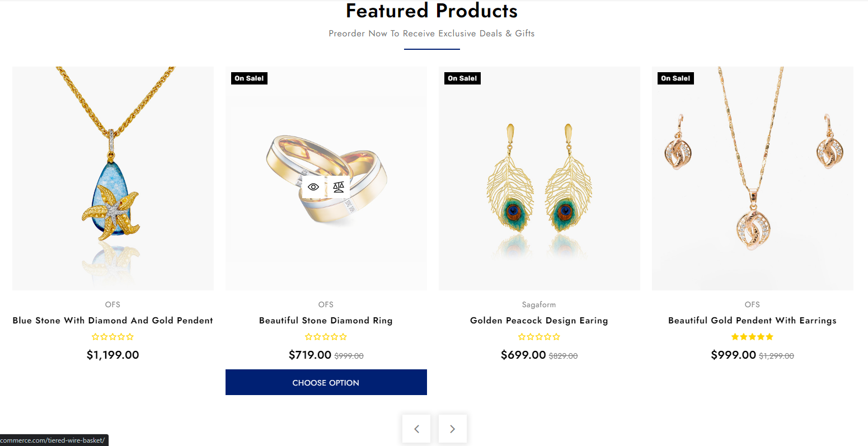Open Golden Peacock Design Earing product title
868x446 pixels.
(x=539, y=321)
